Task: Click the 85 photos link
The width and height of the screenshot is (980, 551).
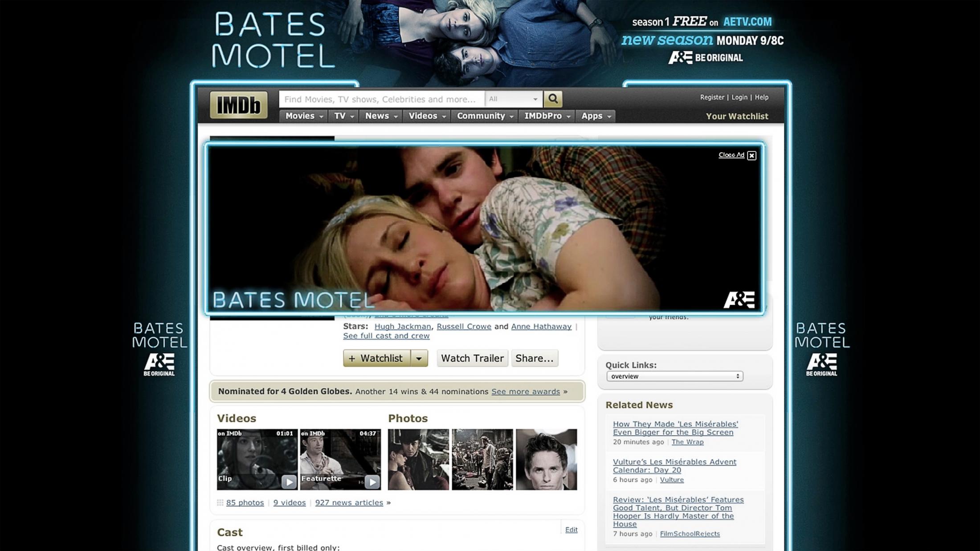Action: [x=245, y=502]
